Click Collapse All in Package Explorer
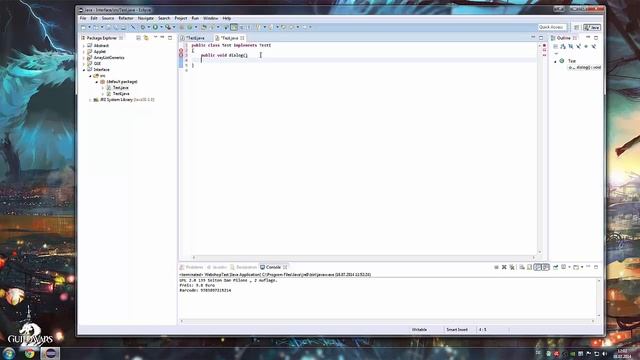The width and height of the screenshot is (640, 360). (x=139, y=38)
